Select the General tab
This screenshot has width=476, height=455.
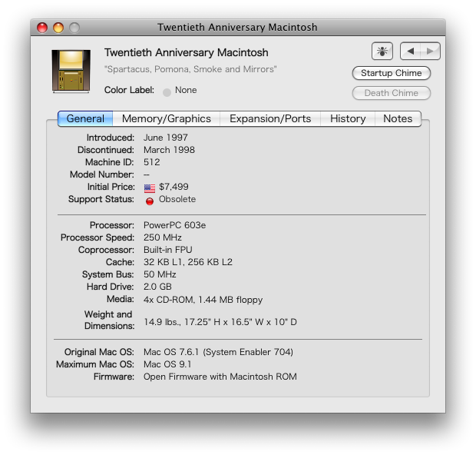tap(85, 118)
